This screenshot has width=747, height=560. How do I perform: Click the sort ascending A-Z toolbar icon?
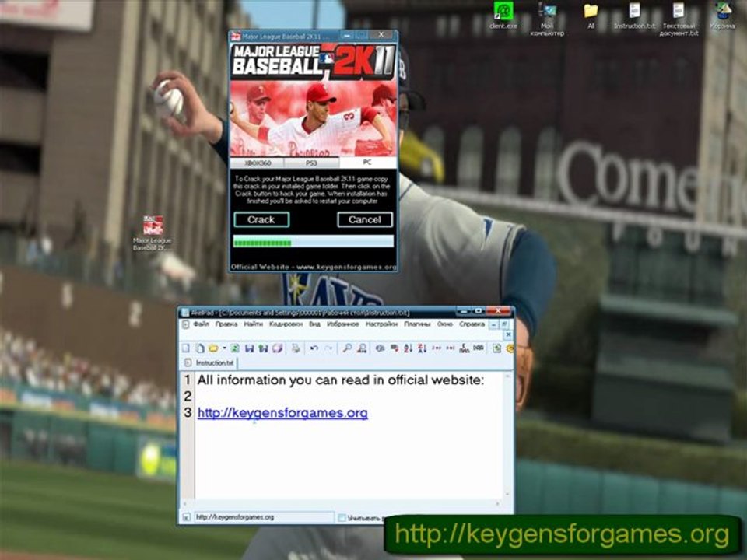(x=409, y=348)
